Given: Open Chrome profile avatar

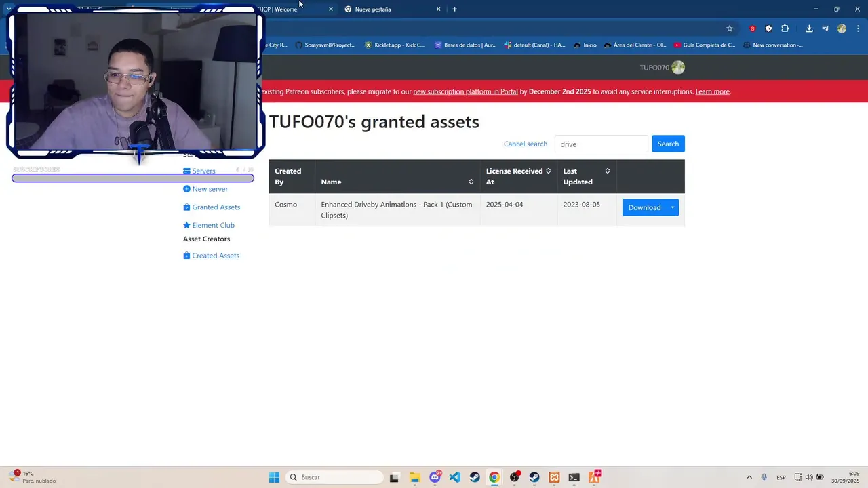Looking at the screenshot, I should click(842, 28).
